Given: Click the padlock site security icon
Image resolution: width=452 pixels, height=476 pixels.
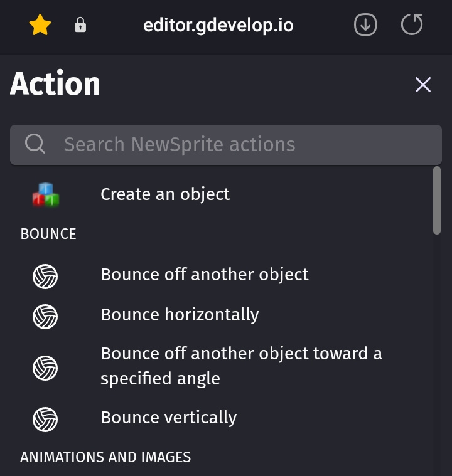Looking at the screenshot, I should point(80,26).
